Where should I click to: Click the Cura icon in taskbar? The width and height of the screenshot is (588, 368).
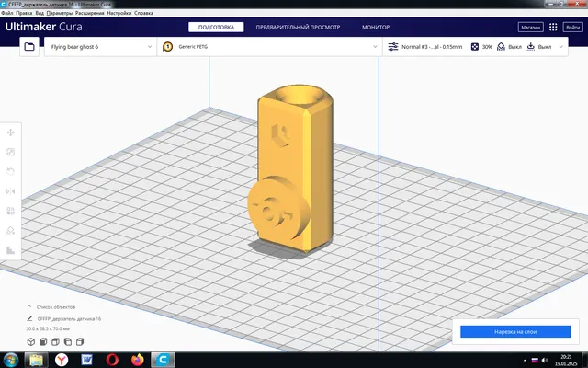click(x=163, y=360)
